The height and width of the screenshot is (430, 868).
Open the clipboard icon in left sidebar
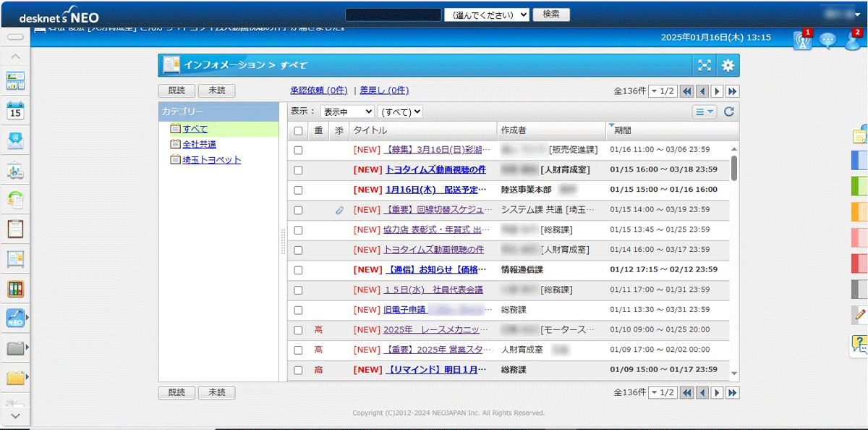15,229
